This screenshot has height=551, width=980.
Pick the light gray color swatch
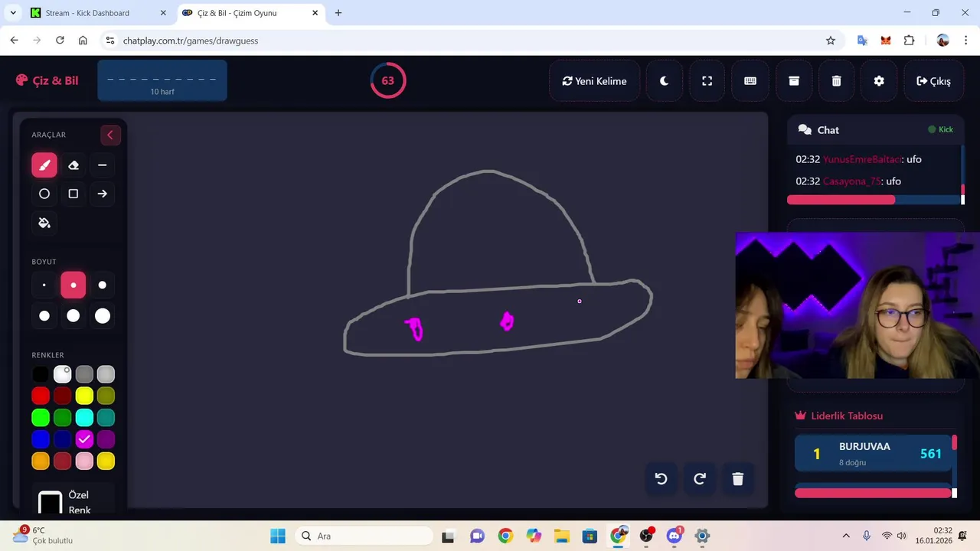[106, 374]
